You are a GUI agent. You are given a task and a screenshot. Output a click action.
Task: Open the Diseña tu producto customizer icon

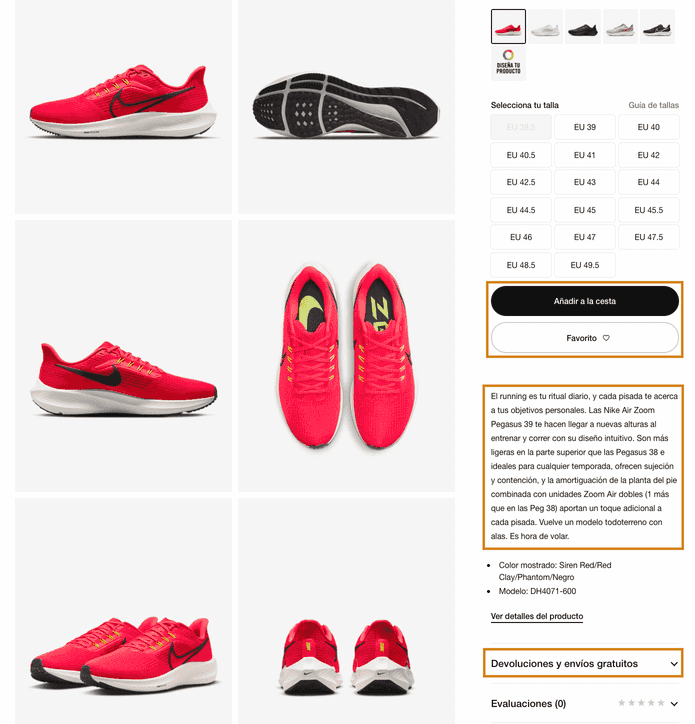[508, 63]
